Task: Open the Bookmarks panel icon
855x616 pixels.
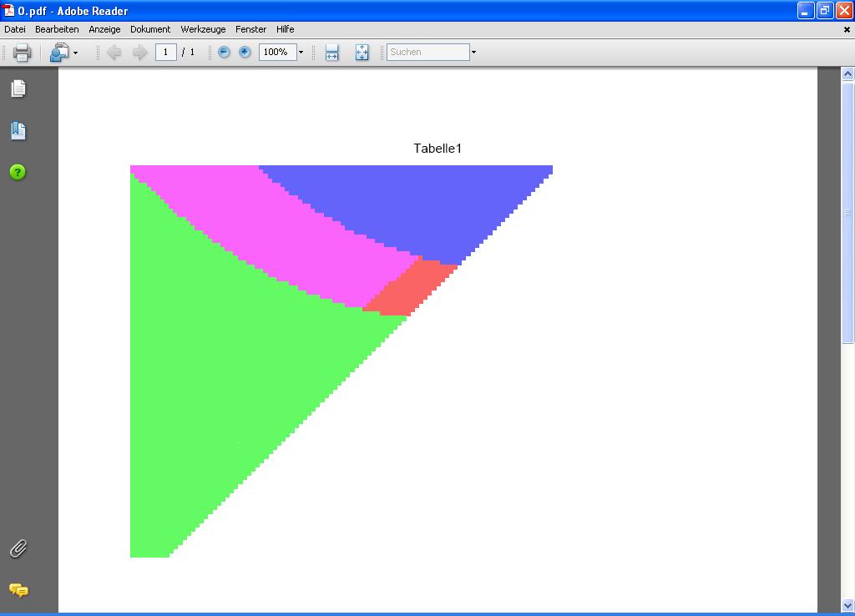Action: coord(18,131)
